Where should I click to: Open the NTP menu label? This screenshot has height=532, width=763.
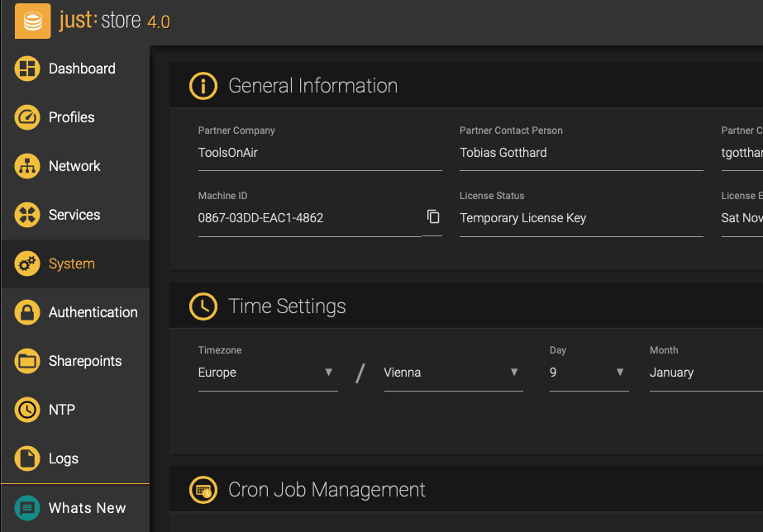point(62,410)
